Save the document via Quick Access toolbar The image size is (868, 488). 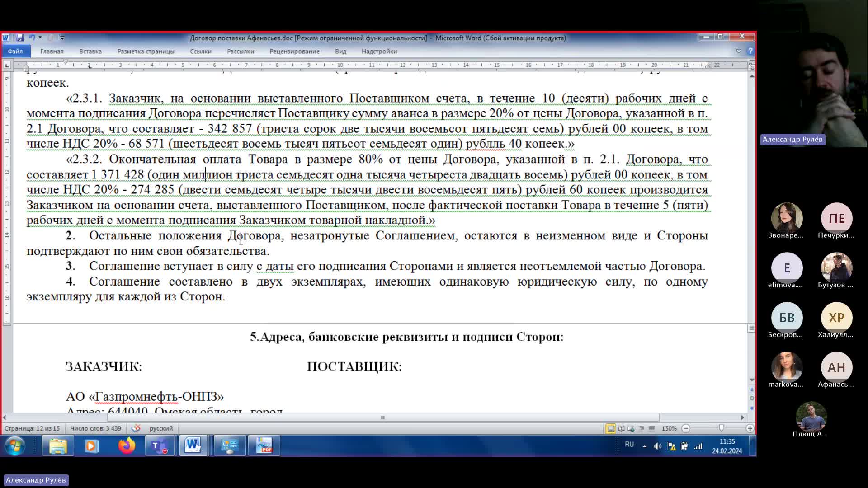pyautogui.click(x=20, y=38)
